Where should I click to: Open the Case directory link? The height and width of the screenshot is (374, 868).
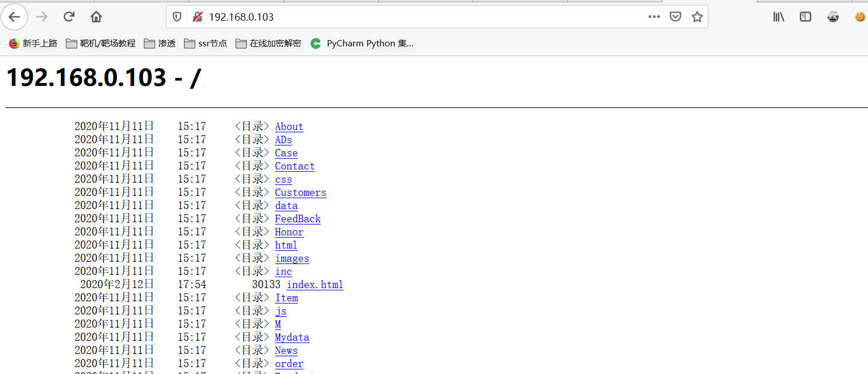(286, 153)
